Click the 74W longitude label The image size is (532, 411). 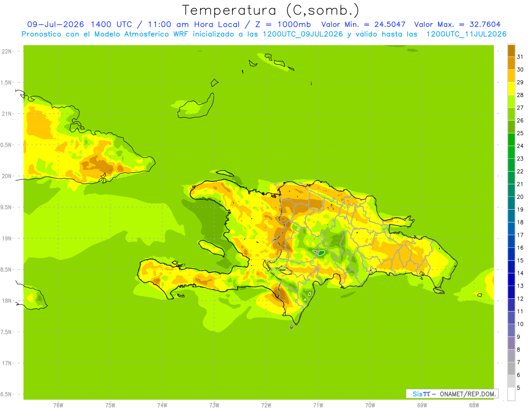point(162,405)
